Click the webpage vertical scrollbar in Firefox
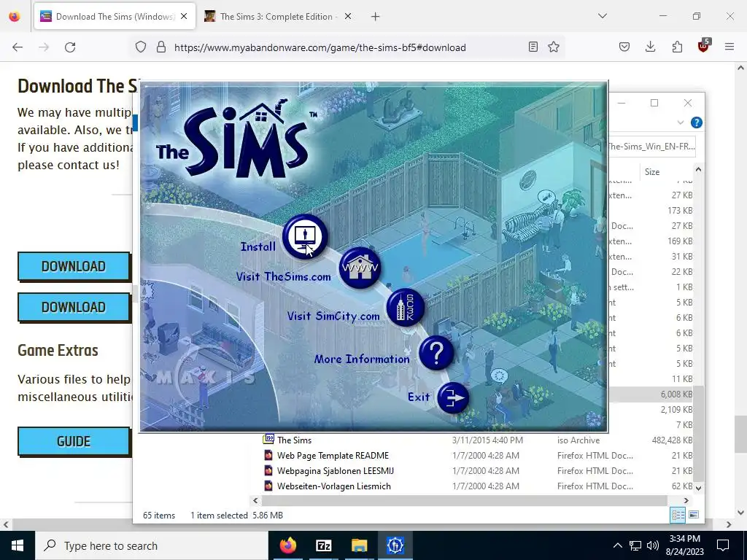 740,434
